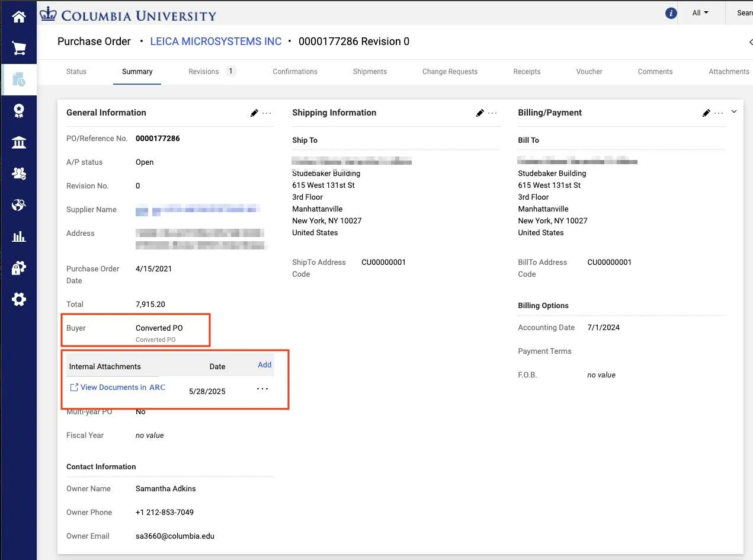Open the orders document-clock sidebar icon

[x=18, y=79]
